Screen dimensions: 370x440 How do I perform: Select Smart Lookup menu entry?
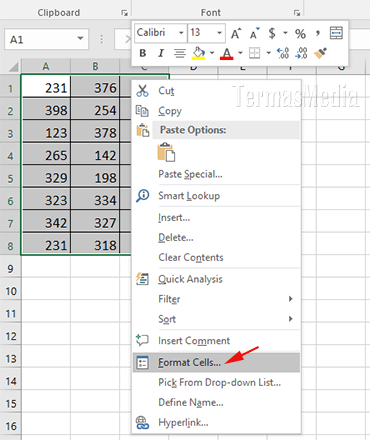point(217,196)
